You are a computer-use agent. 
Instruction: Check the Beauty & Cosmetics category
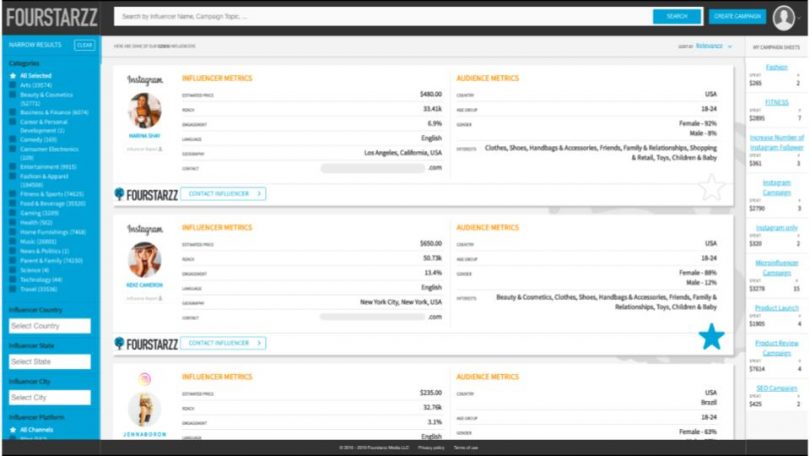click(x=13, y=95)
